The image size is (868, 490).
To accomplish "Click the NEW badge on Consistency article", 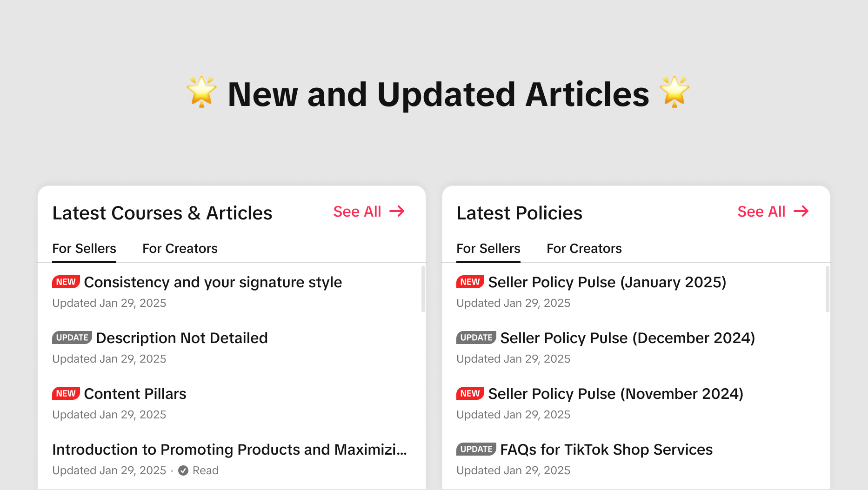I will coord(66,282).
